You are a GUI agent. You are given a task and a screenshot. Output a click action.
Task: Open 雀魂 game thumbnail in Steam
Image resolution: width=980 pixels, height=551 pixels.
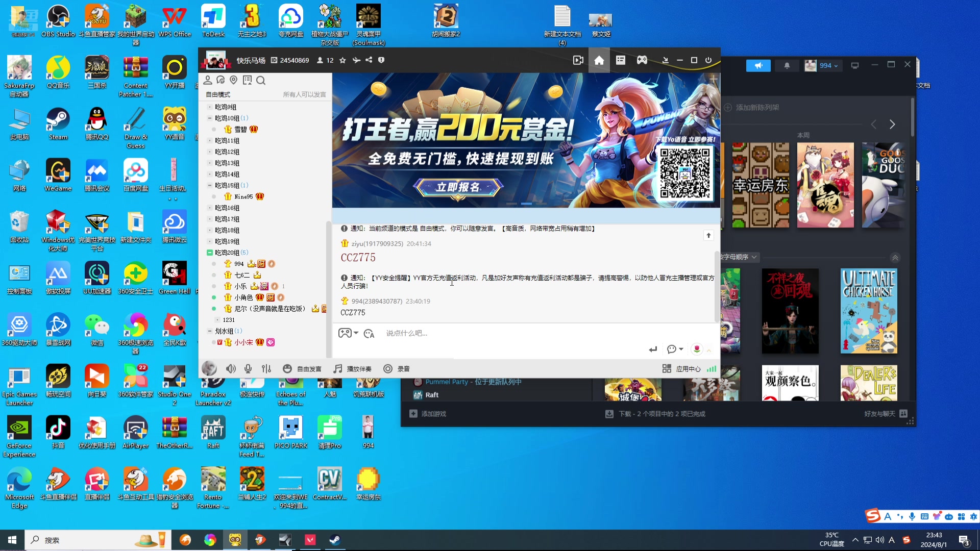825,185
